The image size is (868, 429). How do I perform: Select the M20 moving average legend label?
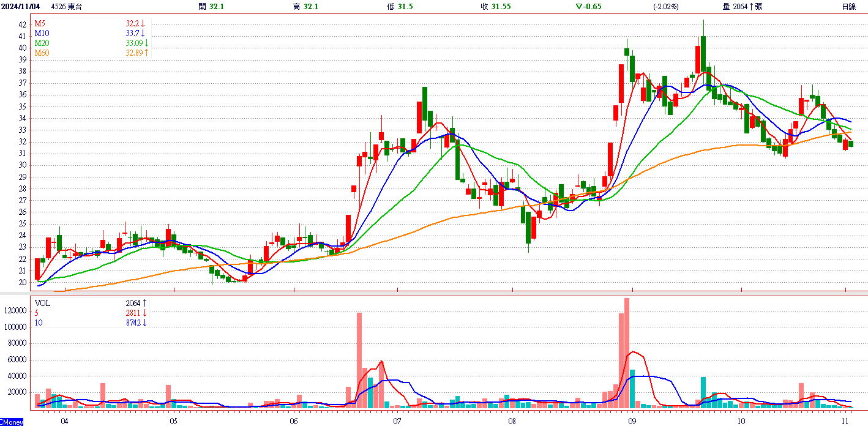click(x=42, y=43)
